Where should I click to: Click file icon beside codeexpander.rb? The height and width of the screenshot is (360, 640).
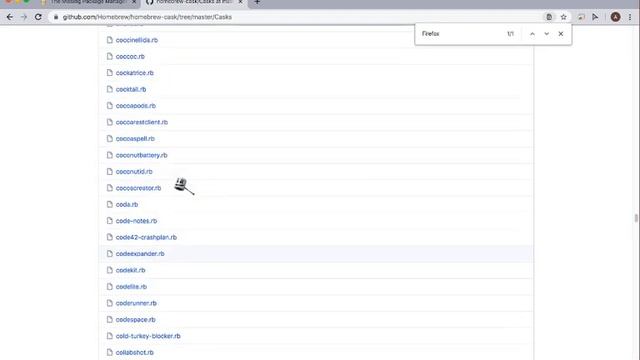pos(109,253)
